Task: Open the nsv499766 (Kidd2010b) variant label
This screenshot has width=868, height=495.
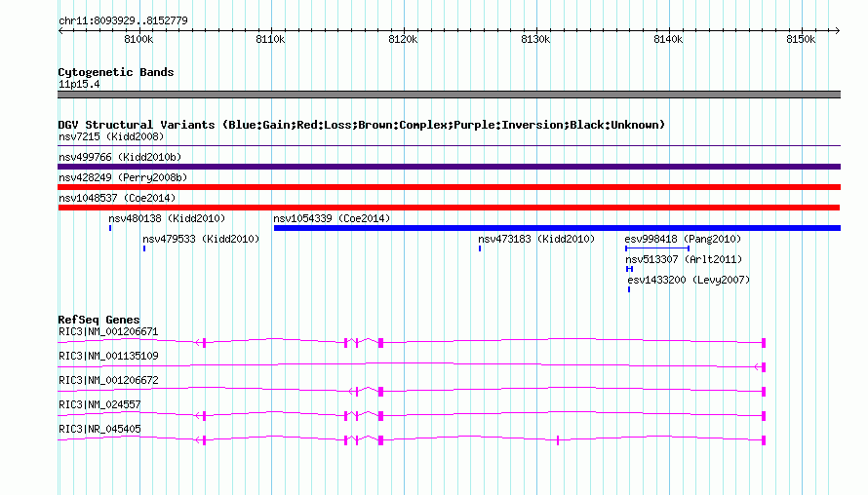Action: tap(120, 157)
